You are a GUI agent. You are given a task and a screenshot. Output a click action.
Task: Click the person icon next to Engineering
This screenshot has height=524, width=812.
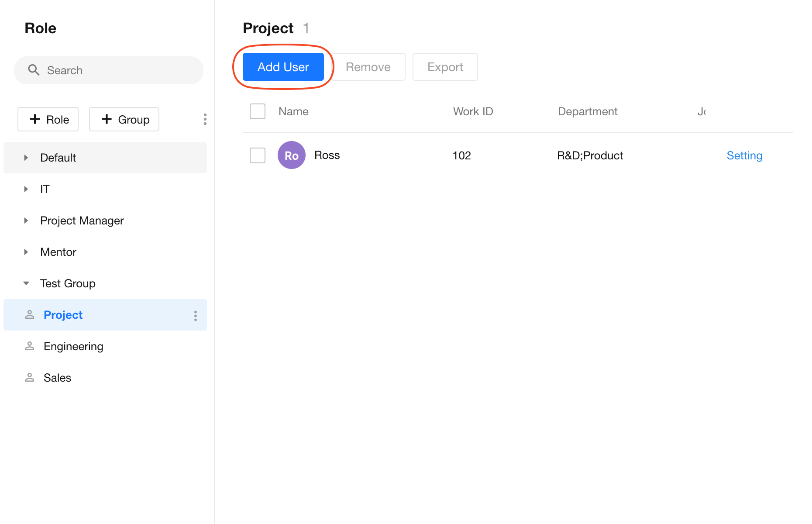(30, 346)
